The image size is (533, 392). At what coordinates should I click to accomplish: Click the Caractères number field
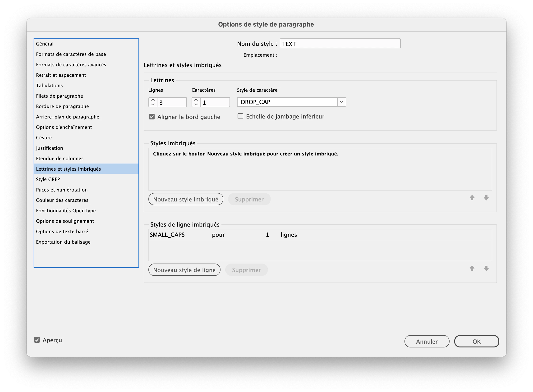pos(215,102)
